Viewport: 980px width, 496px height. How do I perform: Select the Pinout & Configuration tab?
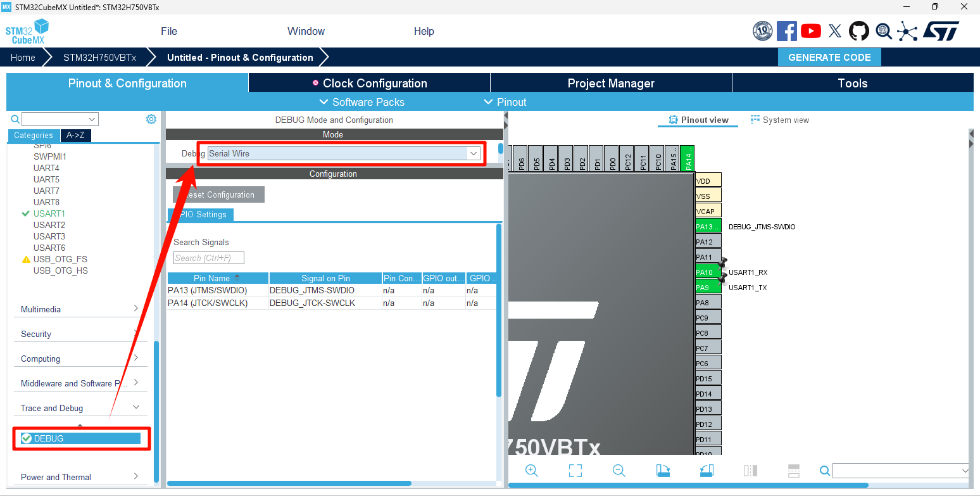coord(127,83)
